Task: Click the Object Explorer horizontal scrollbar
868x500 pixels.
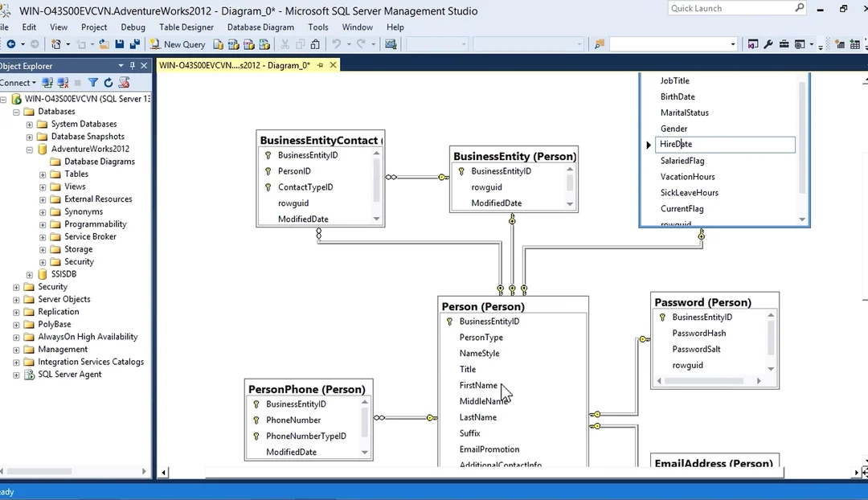Action: click(74, 471)
